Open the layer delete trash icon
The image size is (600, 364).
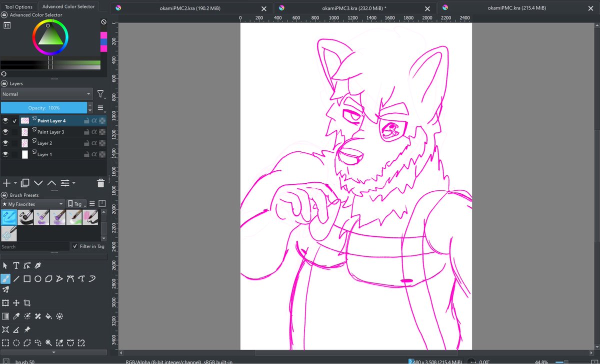pyautogui.click(x=100, y=183)
